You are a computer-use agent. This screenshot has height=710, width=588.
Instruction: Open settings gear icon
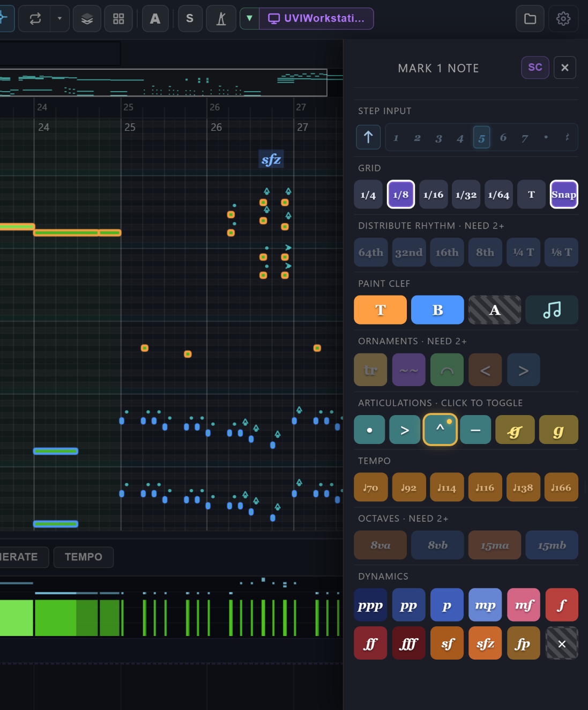coord(563,19)
